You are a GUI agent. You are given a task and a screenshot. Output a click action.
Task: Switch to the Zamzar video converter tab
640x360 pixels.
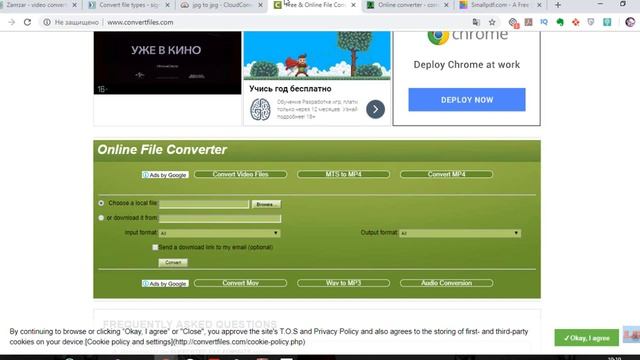pyautogui.click(x=36, y=5)
